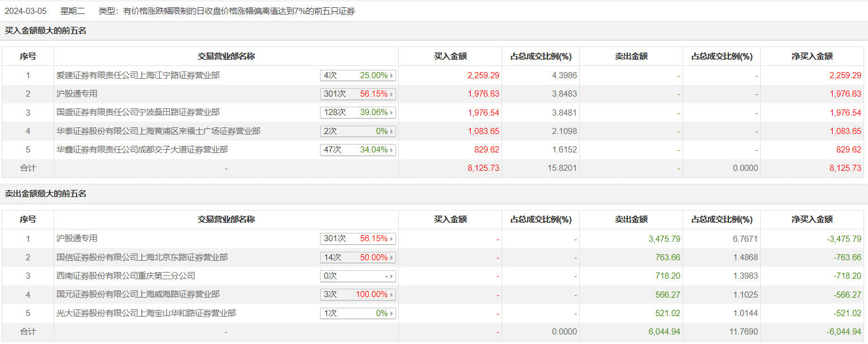Open 光大证券上海宝山华和路证券营业部 link
This screenshot has width=868, height=344.
(146, 314)
